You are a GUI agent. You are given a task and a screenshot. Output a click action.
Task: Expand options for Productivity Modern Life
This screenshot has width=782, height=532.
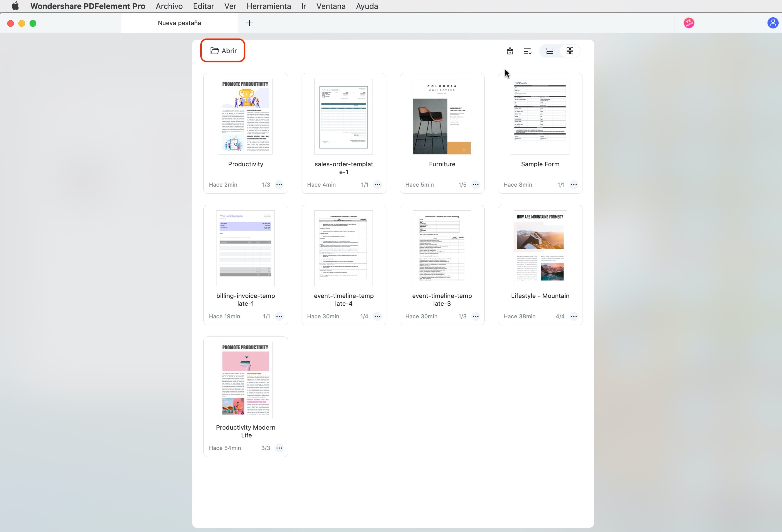[280, 448]
